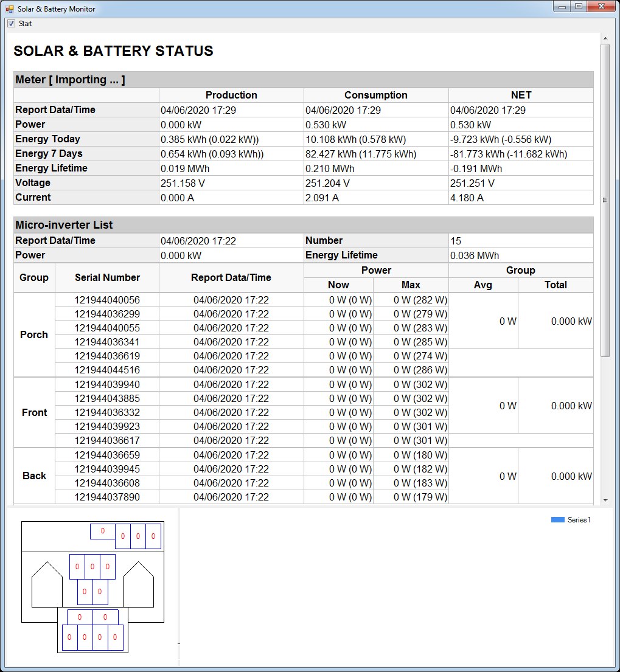Click production energy today 0.385 kWh cell
This screenshot has height=672, width=620.
pos(231,139)
